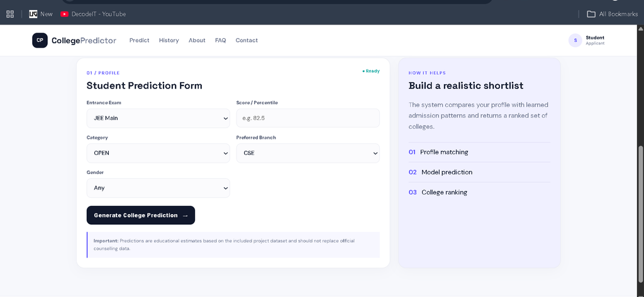Open the browser apps grid icon

pos(10,14)
